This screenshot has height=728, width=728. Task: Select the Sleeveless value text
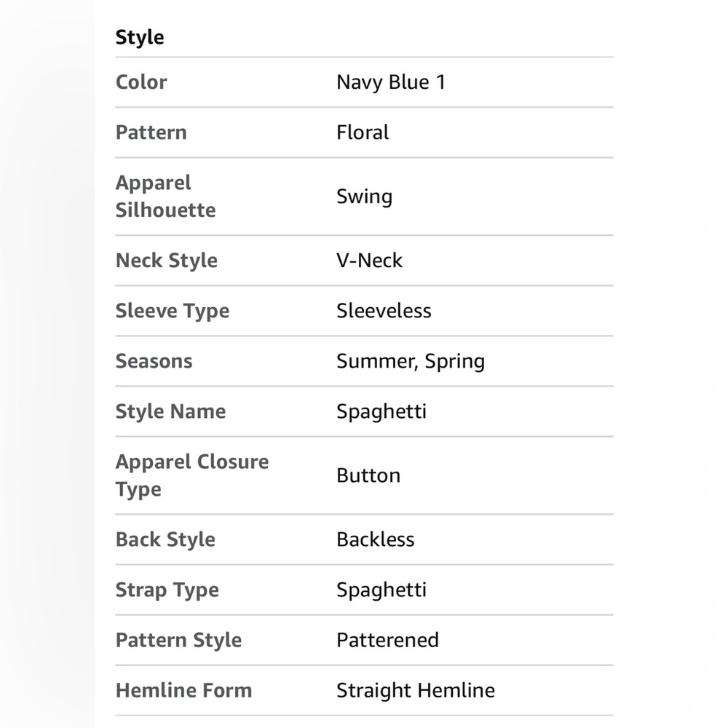(384, 311)
